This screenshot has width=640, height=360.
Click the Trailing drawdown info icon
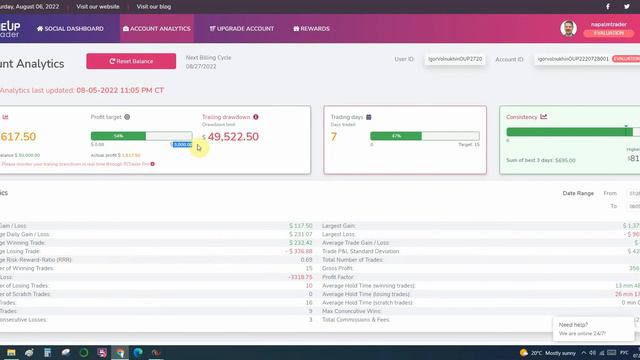pos(256,117)
